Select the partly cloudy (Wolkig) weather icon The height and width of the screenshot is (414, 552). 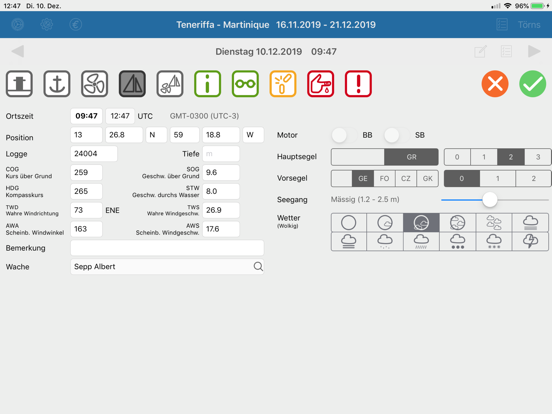click(x=421, y=222)
